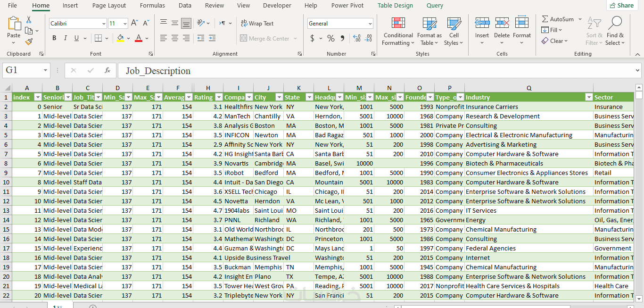
Task: Decrease font size with the smaller A
Action: [x=147, y=23]
